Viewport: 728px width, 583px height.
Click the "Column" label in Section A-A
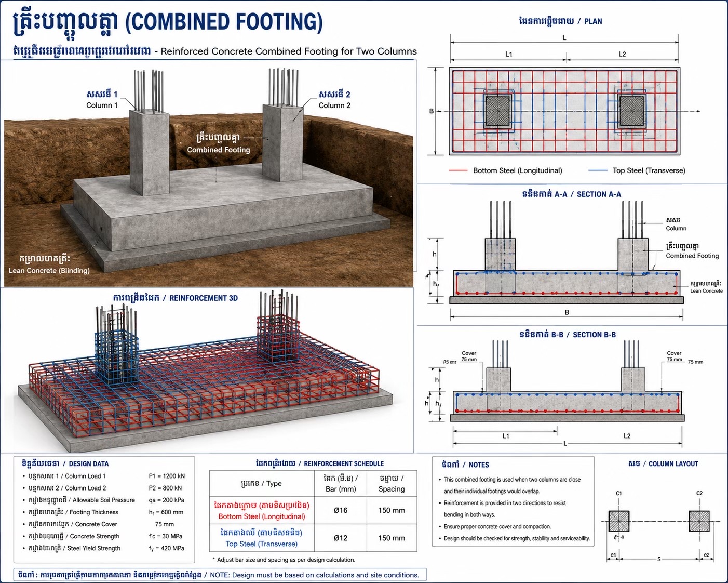pos(676,228)
